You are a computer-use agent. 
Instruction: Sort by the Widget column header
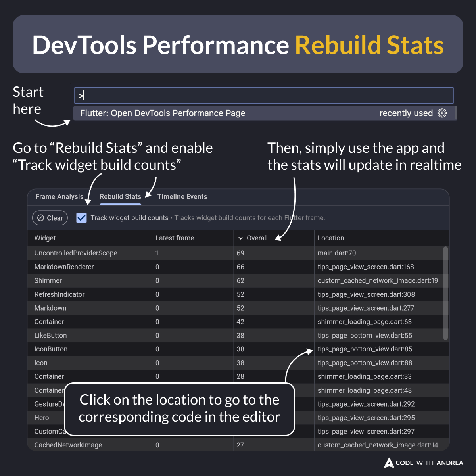pos(45,238)
